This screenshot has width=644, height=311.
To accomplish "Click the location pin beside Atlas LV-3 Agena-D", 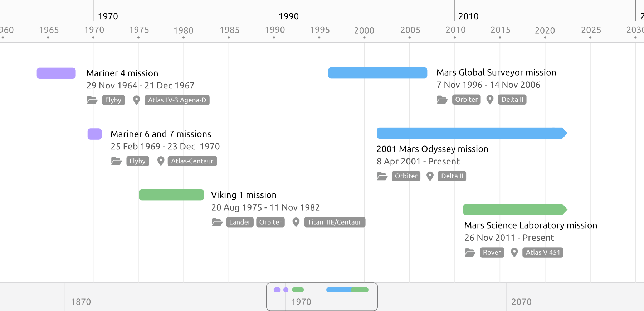I will click(x=136, y=100).
